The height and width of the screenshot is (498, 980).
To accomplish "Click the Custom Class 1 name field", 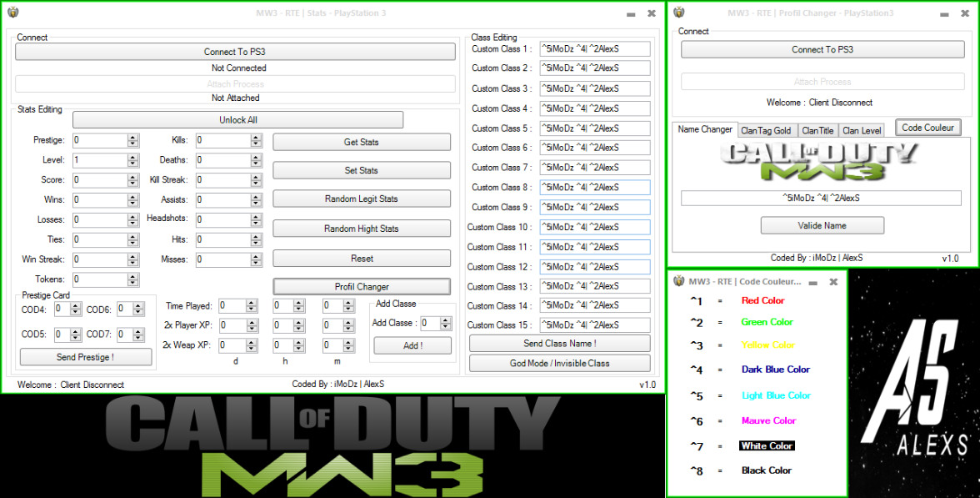I will [595, 48].
